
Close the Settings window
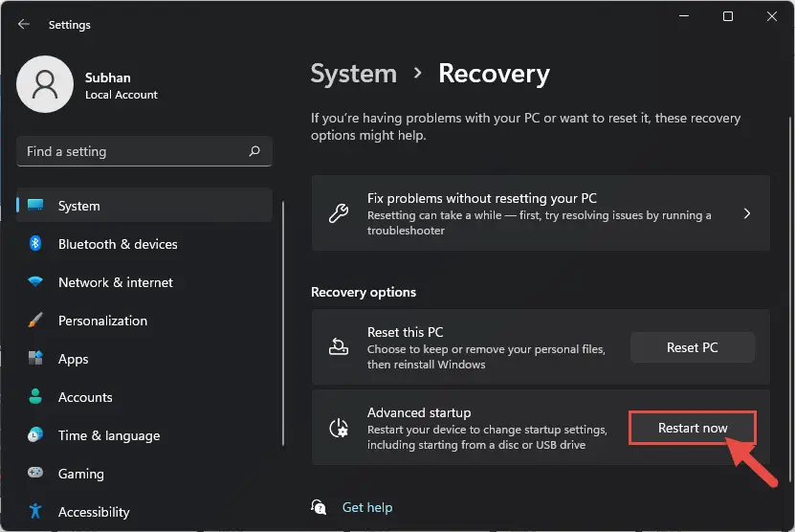772,16
